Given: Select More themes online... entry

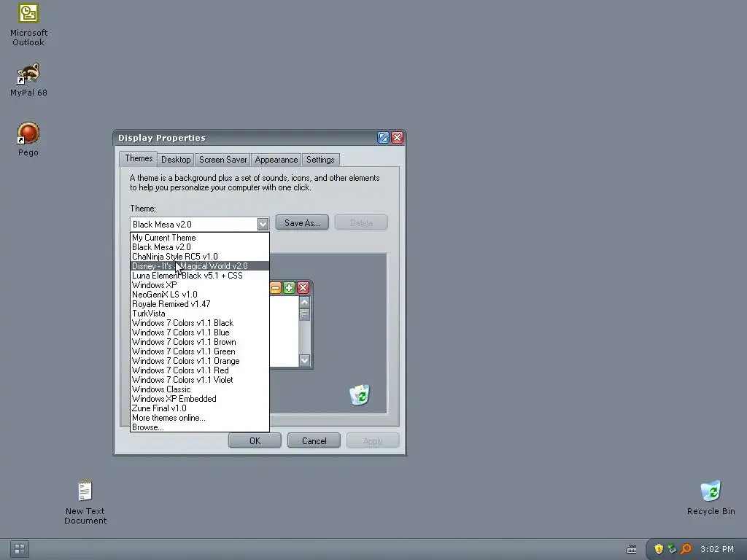Looking at the screenshot, I should click(200, 418).
